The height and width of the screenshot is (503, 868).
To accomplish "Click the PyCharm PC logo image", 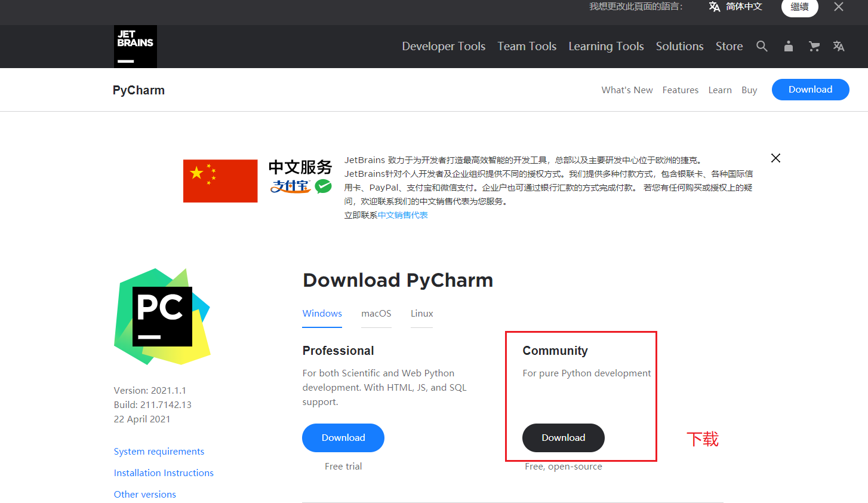I will (x=162, y=317).
